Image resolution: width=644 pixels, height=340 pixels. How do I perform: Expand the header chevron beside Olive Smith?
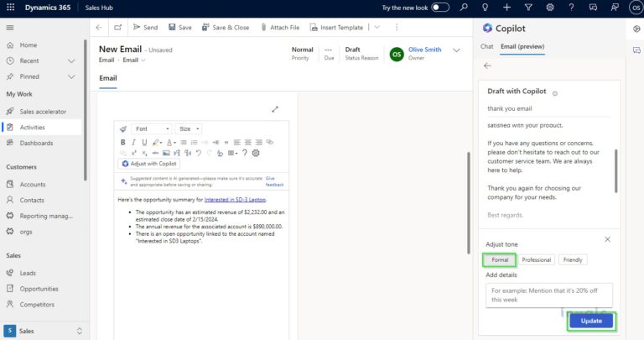point(456,50)
